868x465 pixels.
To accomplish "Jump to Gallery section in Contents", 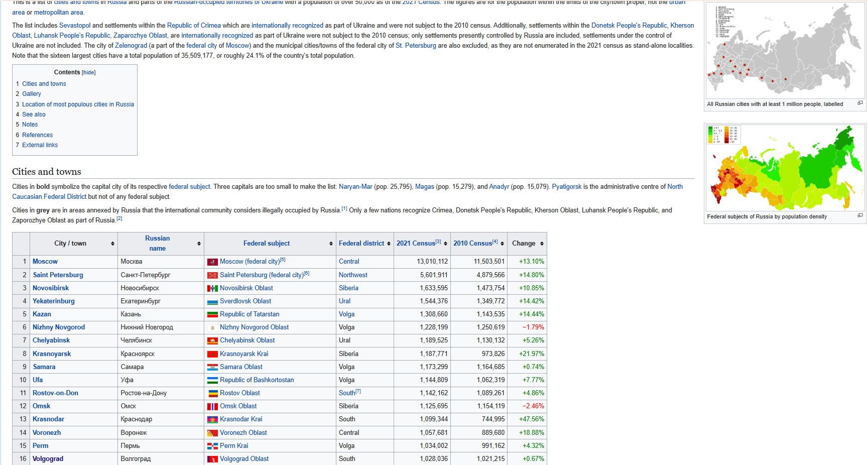I will tap(32, 94).
